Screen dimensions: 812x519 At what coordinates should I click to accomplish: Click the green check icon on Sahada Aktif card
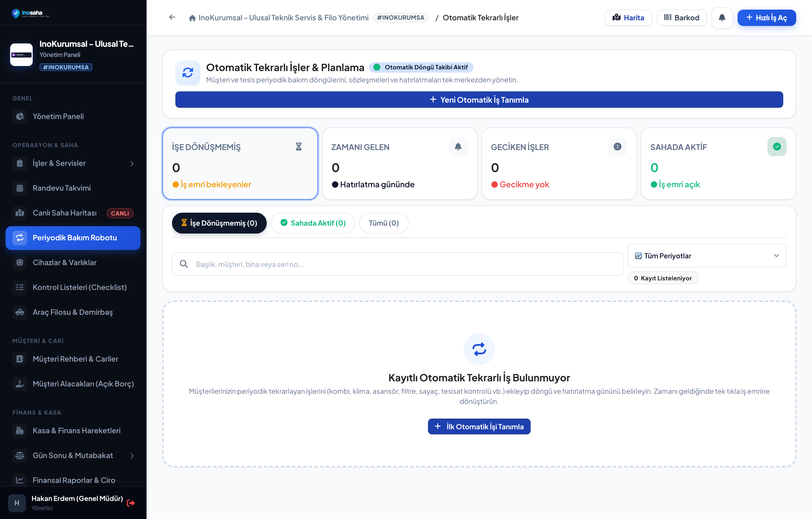(x=776, y=146)
